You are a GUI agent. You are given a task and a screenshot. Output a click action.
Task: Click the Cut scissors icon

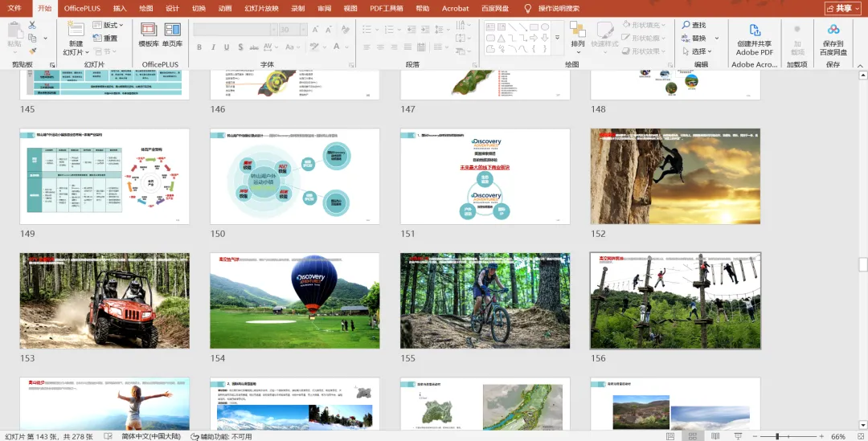[x=32, y=26]
